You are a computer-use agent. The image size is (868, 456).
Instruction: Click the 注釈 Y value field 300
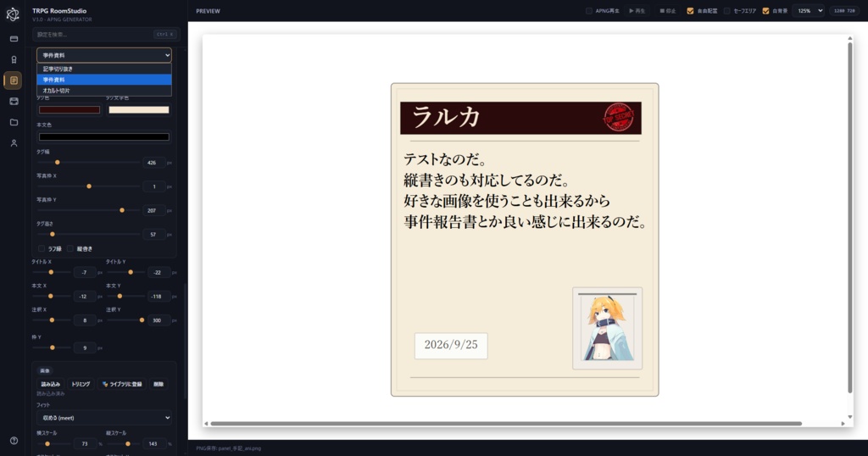pyautogui.click(x=159, y=320)
